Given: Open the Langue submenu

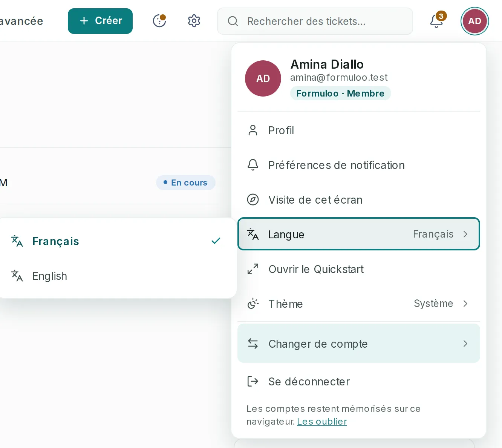Looking at the screenshot, I should (359, 234).
